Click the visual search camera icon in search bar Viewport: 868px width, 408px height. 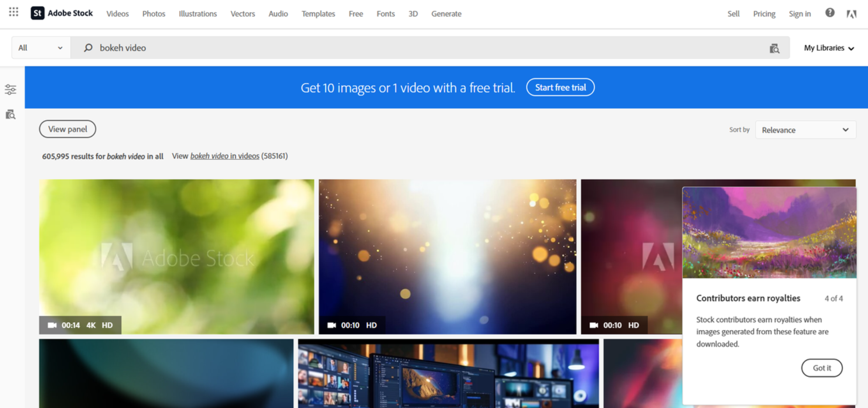pos(774,48)
